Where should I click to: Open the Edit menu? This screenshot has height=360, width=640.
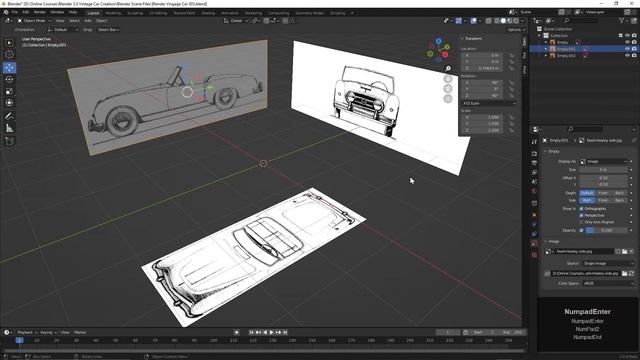tap(25, 12)
